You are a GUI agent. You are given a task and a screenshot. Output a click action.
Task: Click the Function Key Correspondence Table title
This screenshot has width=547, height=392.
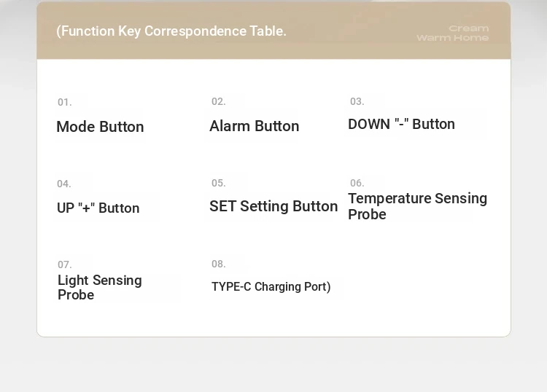coord(171,31)
